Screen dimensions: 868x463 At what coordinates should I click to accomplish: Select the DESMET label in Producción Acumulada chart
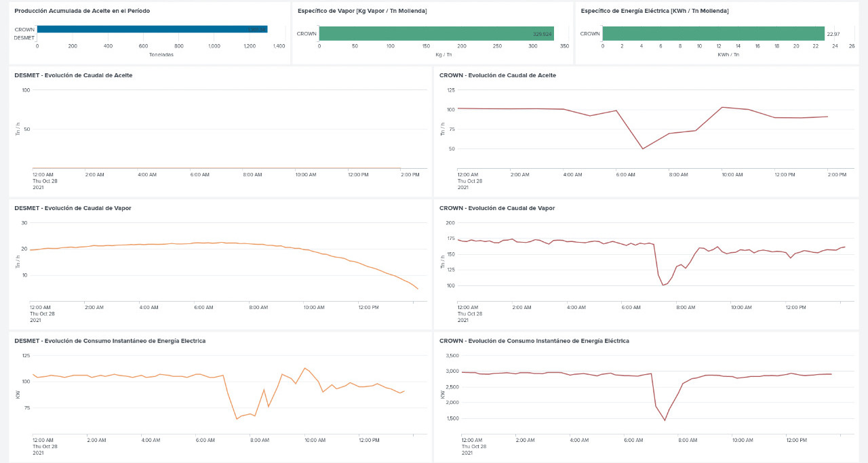(24, 38)
